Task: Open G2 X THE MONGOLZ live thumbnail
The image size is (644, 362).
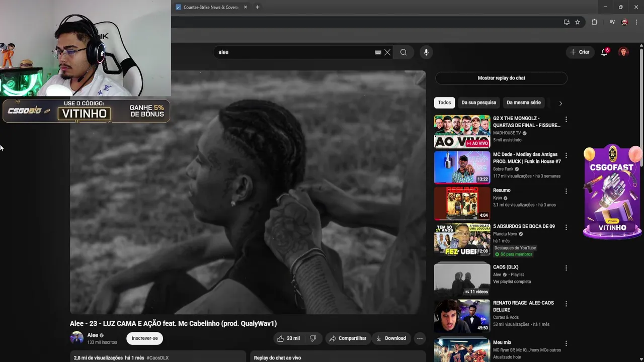Action: pos(462,131)
